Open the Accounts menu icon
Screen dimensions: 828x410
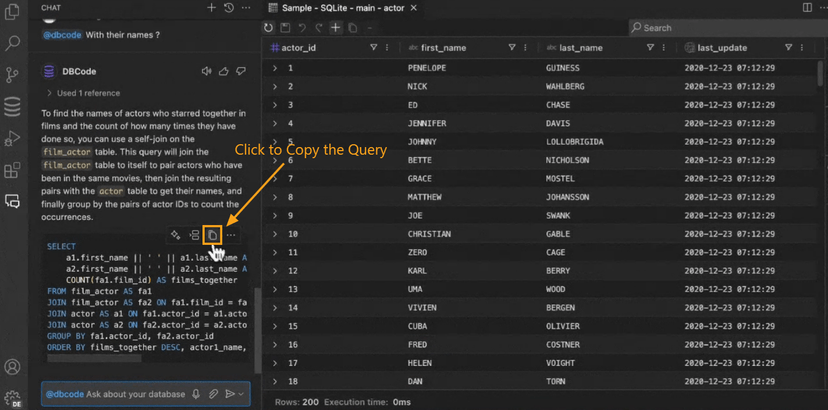(12, 367)
